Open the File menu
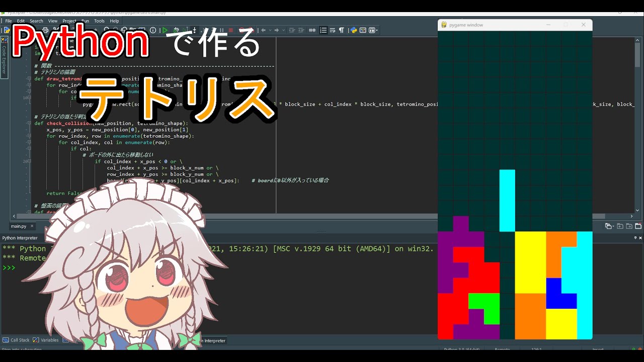 (x=8, y=21)
